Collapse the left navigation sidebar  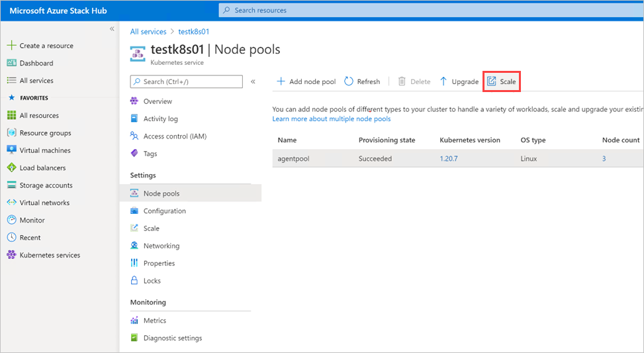[112, 29]
